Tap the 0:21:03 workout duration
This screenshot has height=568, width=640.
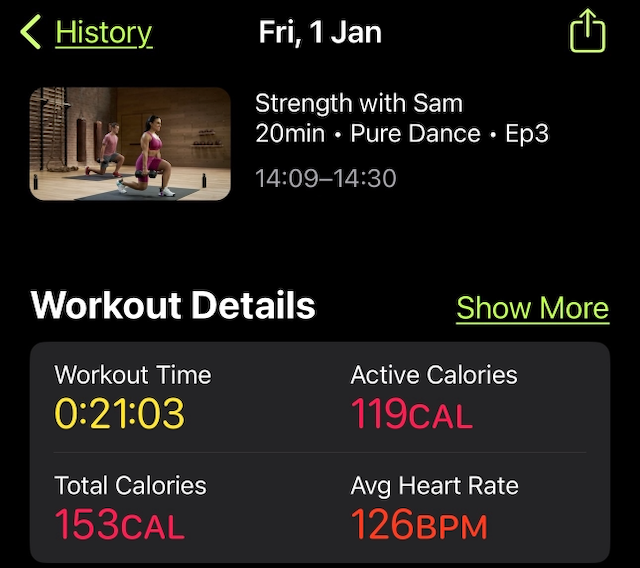[120, 413]
